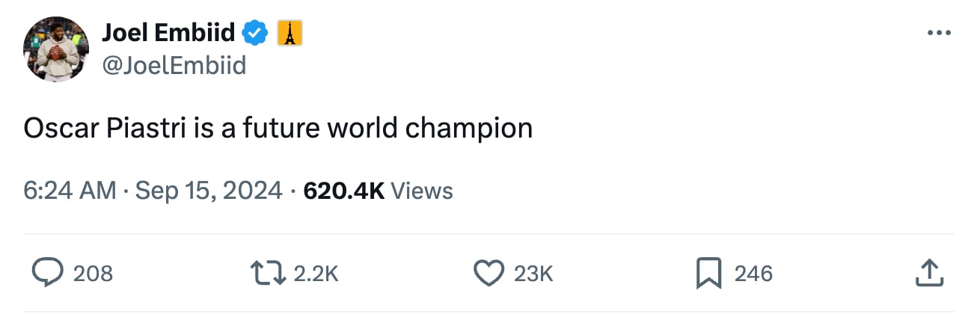The width and height of the screenshot is (980, 314).
Task: Open the three-dot more options menu
Action: point(939,34)
